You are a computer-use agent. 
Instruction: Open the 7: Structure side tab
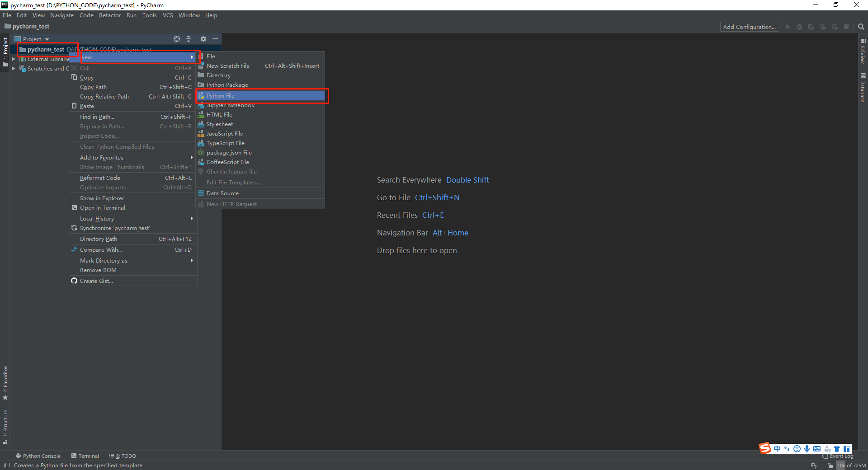(5, 427)
